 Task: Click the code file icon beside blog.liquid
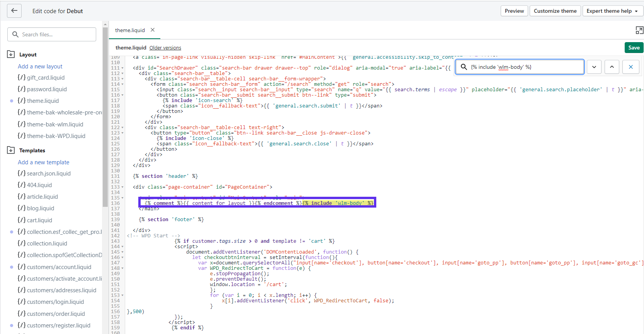22,208
